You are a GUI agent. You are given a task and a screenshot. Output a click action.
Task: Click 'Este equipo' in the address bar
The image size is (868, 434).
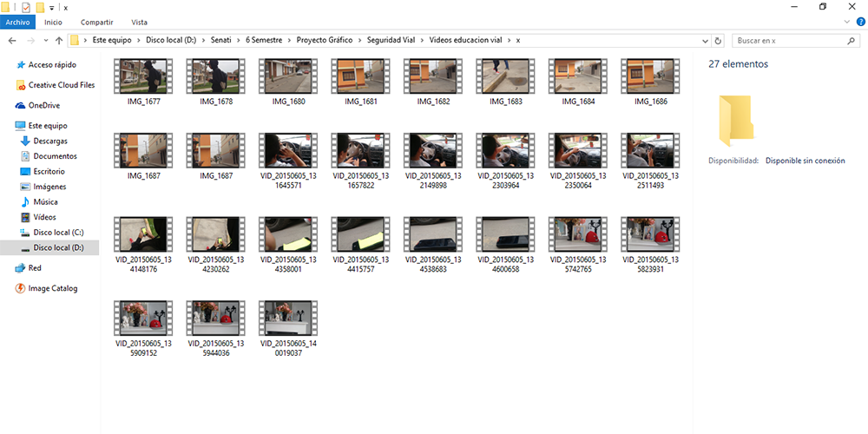tap(111, 41)
